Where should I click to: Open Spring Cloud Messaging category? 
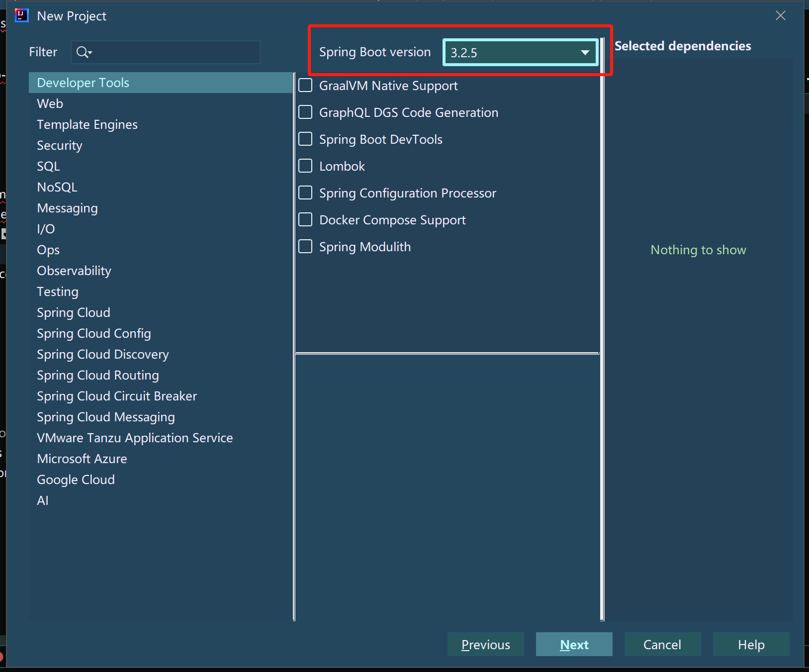[161, 417]
